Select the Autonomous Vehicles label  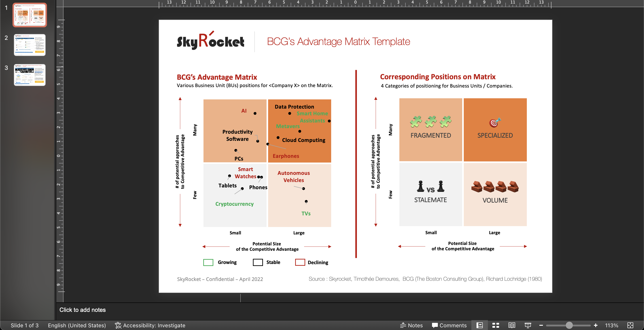pos(294,176)
